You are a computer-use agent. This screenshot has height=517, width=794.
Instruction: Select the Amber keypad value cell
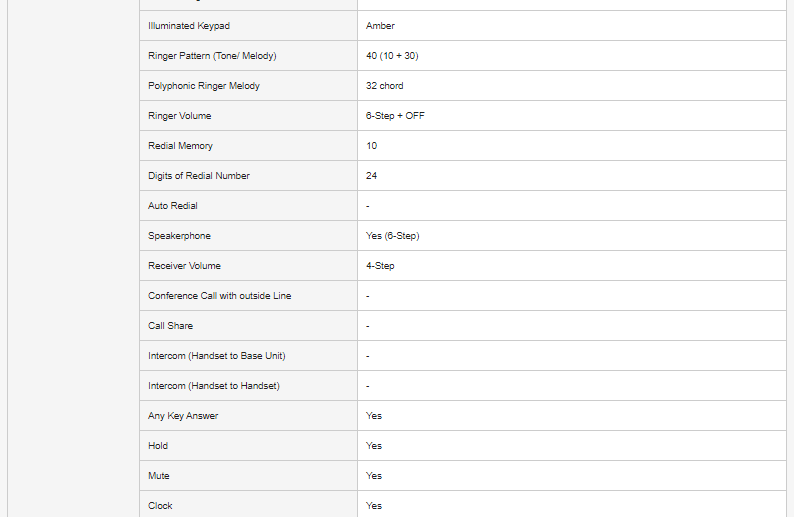click(381, 26)
